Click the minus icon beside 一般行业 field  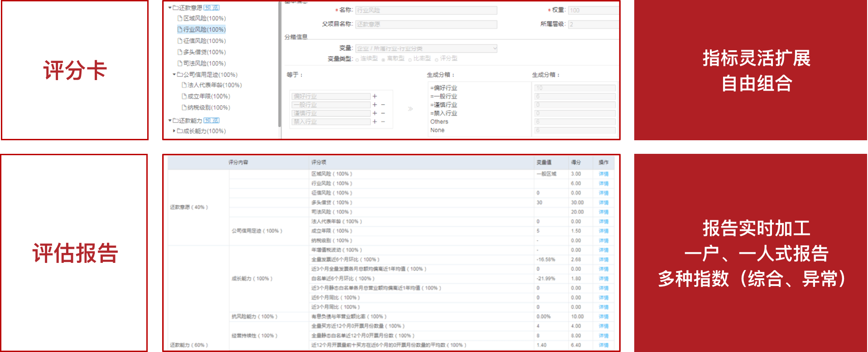pos(383,105)
